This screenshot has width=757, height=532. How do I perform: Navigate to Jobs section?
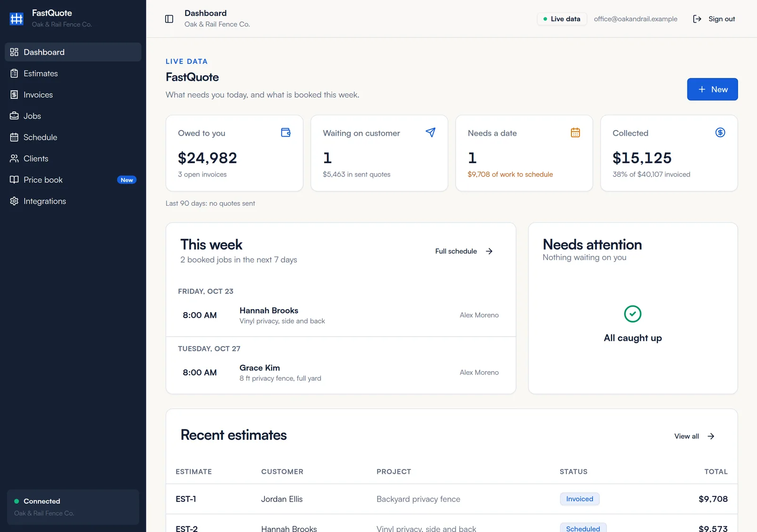coord(73,116)
